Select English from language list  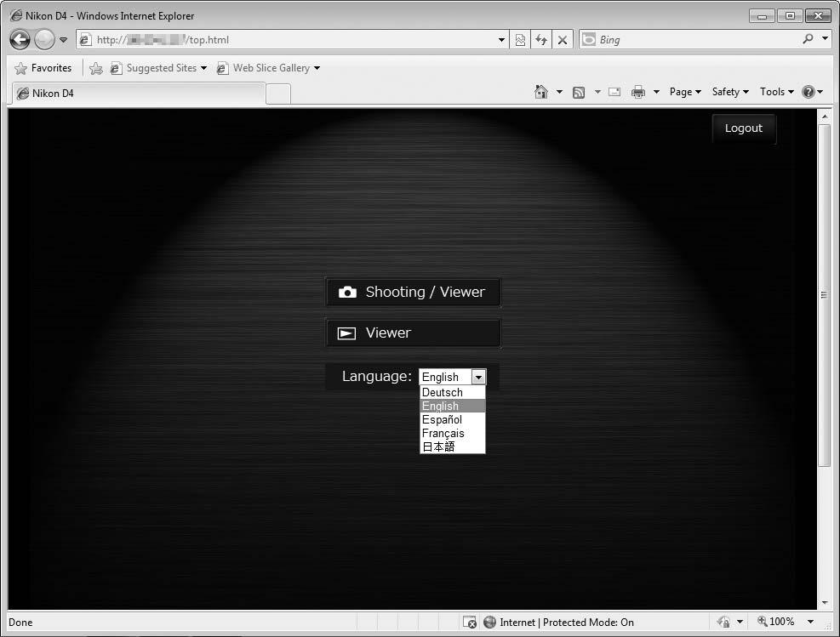pyautogui.click(x=452, y=406)
